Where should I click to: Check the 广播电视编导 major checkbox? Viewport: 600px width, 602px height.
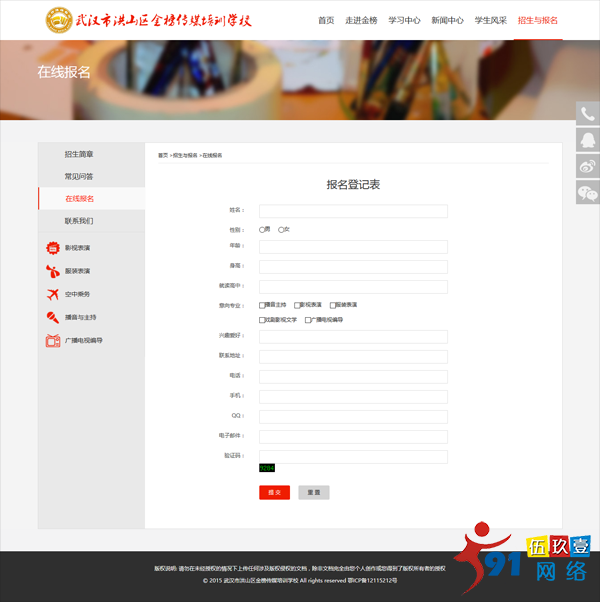click(308, 320)
